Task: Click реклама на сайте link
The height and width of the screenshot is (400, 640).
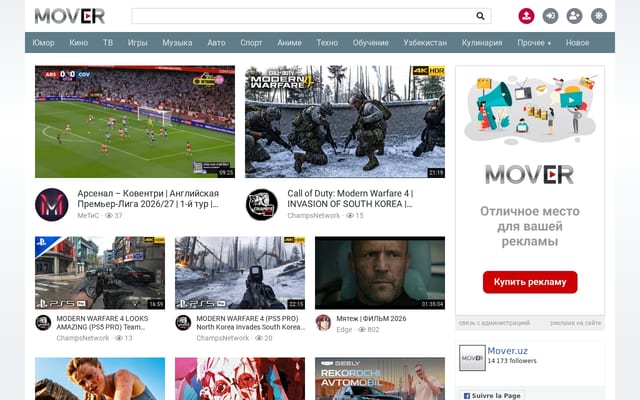Action: point(576,323)
